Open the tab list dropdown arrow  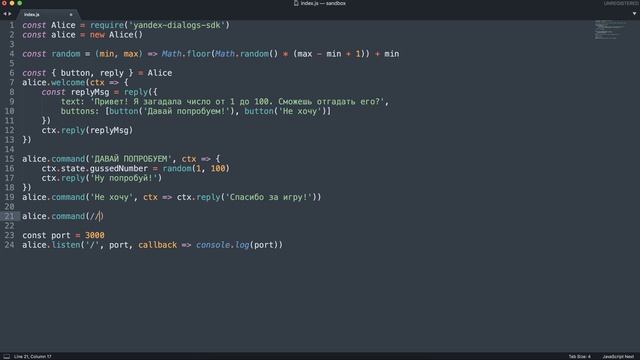(x=634, y=13)
